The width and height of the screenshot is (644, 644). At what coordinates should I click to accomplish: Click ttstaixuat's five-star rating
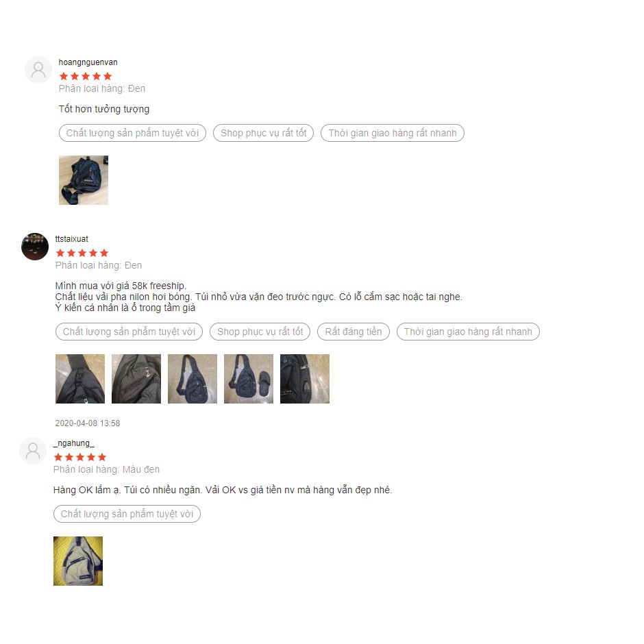[82, 253]
